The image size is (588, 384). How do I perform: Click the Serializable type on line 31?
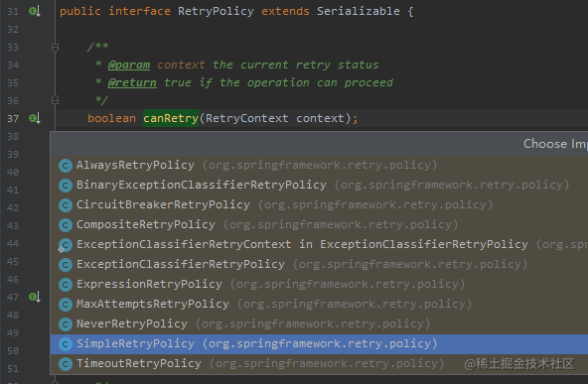(359, 11)
